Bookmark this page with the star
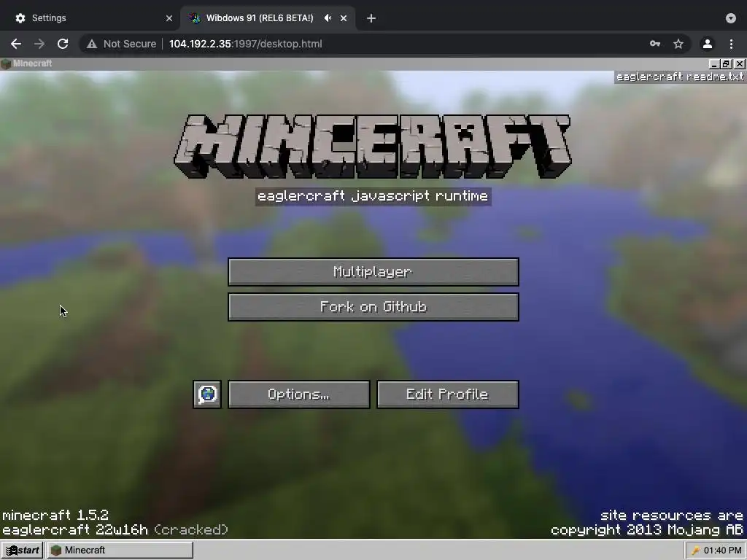 coord(678,44)
